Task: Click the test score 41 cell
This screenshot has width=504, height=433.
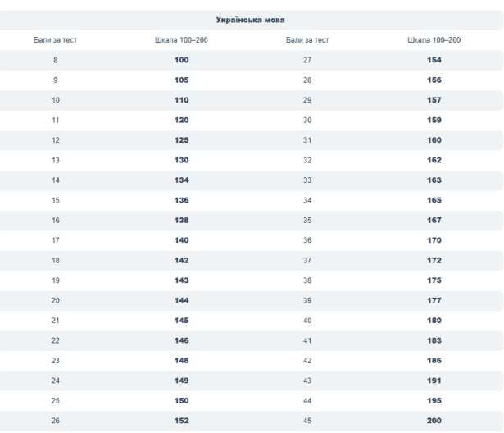Action: pos(307,340)
